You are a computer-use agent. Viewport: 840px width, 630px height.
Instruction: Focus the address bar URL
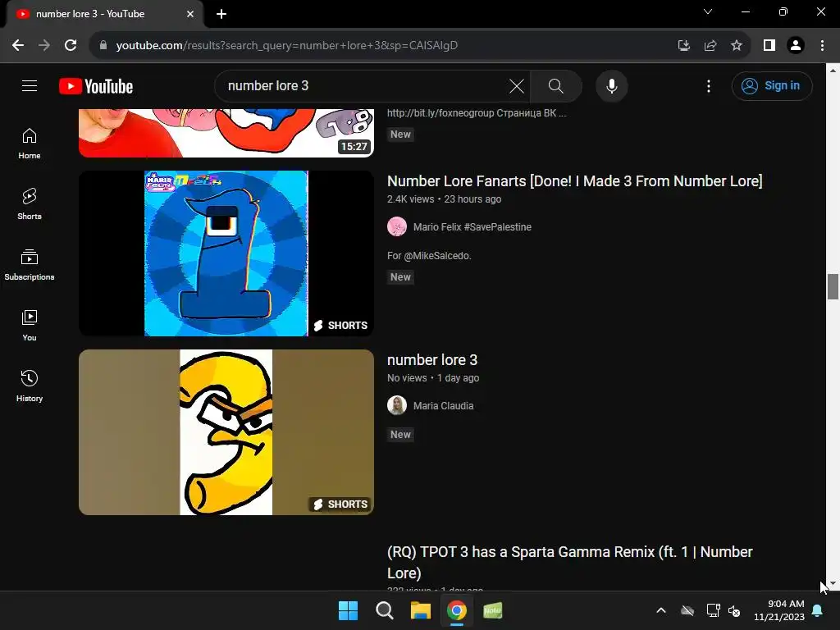[286, 45]
